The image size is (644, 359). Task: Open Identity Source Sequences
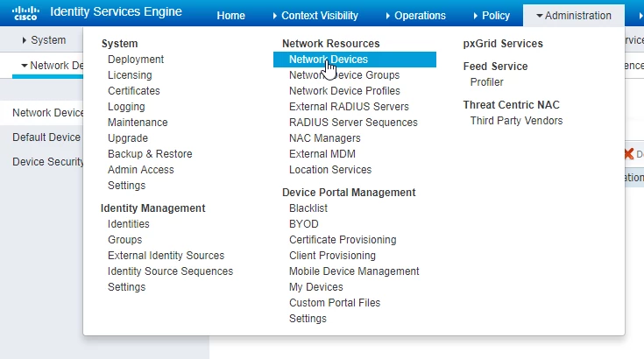click(x=170, y=271)
